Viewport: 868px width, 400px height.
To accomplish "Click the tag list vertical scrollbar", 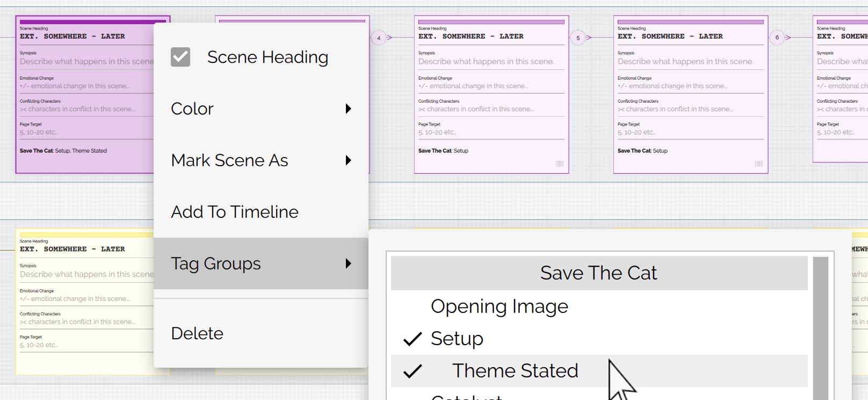I will 821,328.
